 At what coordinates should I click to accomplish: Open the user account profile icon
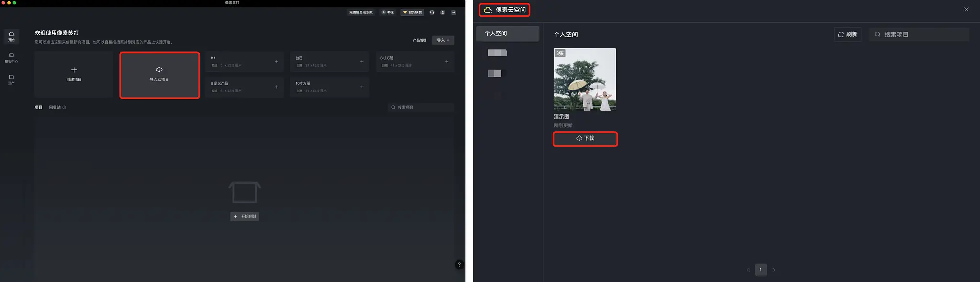[x=442, y=12]
